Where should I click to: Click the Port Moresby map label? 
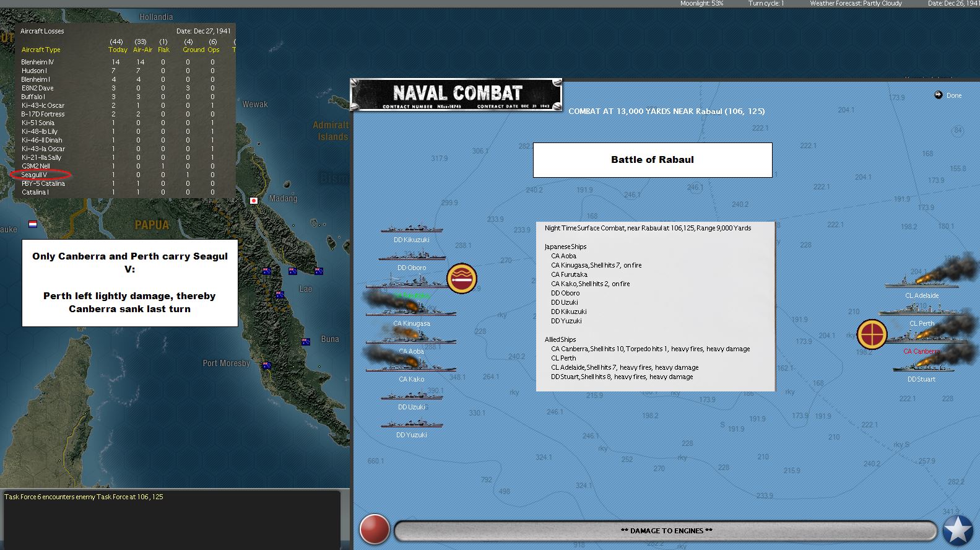pos(227,363)
